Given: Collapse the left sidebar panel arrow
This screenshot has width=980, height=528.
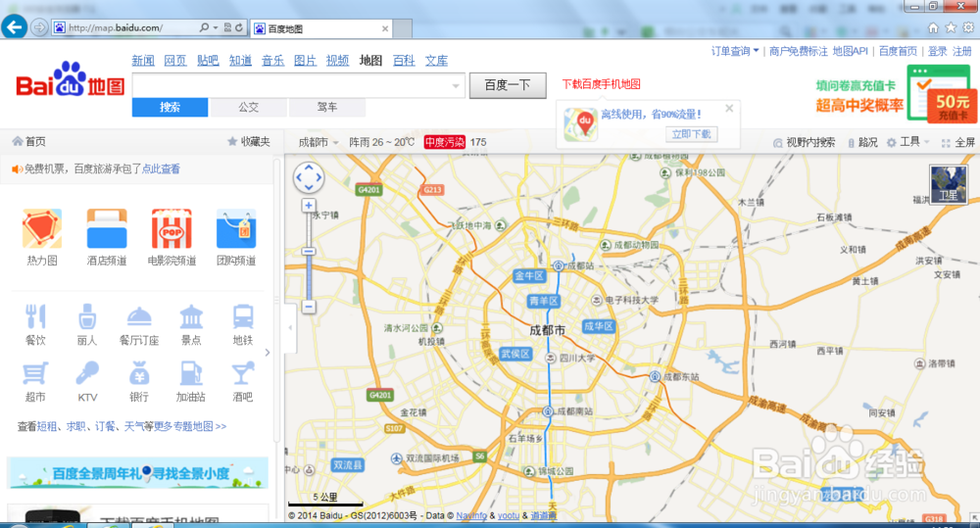Looking at the screenshot, I should [290, 327].
